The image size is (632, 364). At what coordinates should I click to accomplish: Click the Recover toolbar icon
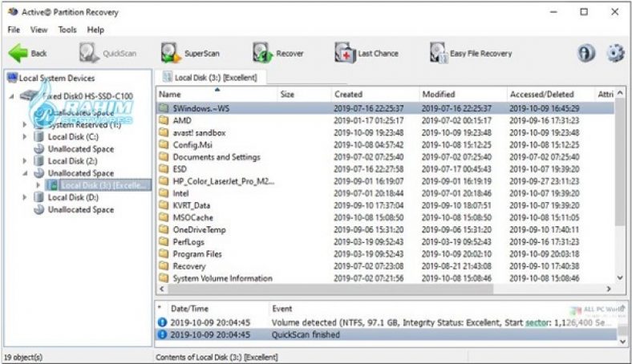[262, 53]
